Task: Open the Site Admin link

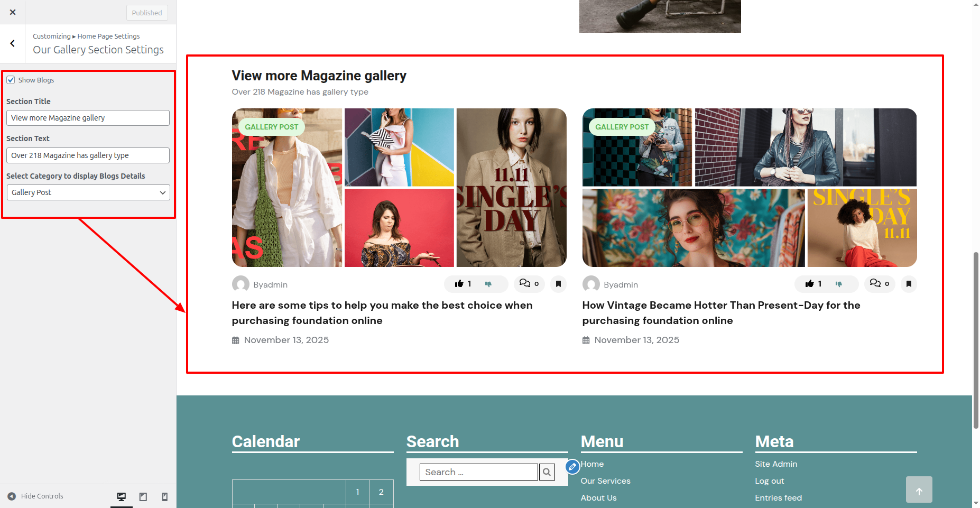Action: coord(776,464)
